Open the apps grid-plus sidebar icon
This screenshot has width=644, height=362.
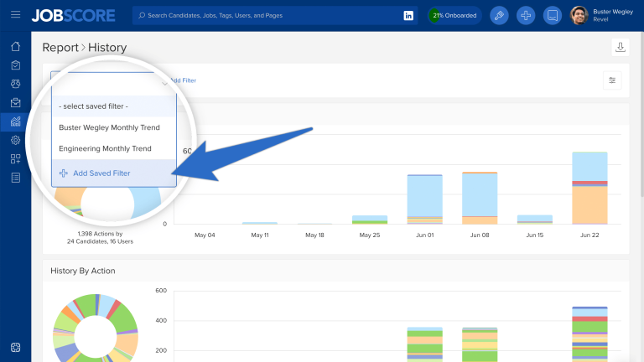[x=16, y=159]
